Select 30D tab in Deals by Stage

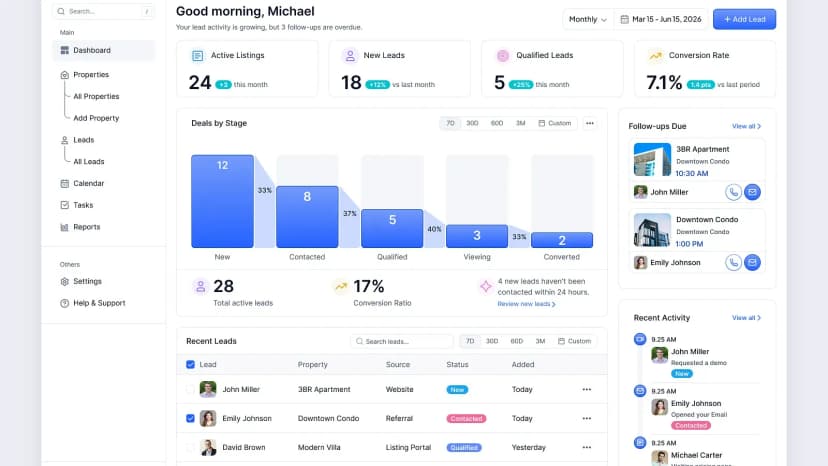472,123
